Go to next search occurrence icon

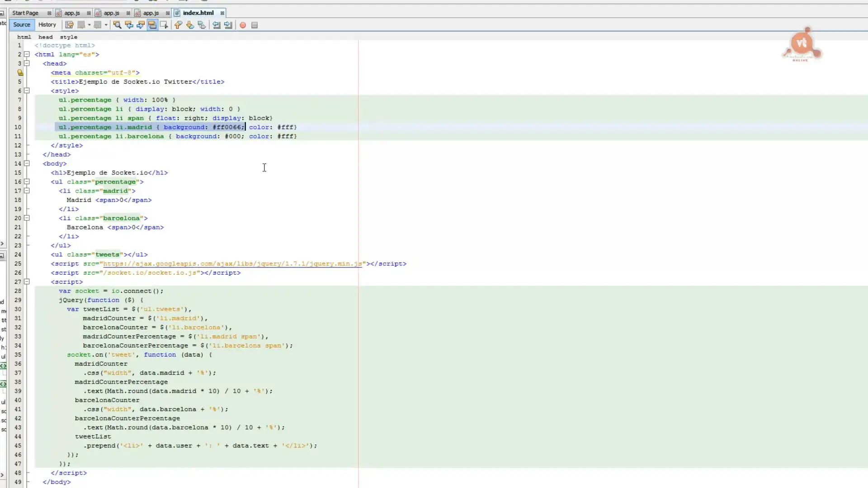click(x=141, y=25)
